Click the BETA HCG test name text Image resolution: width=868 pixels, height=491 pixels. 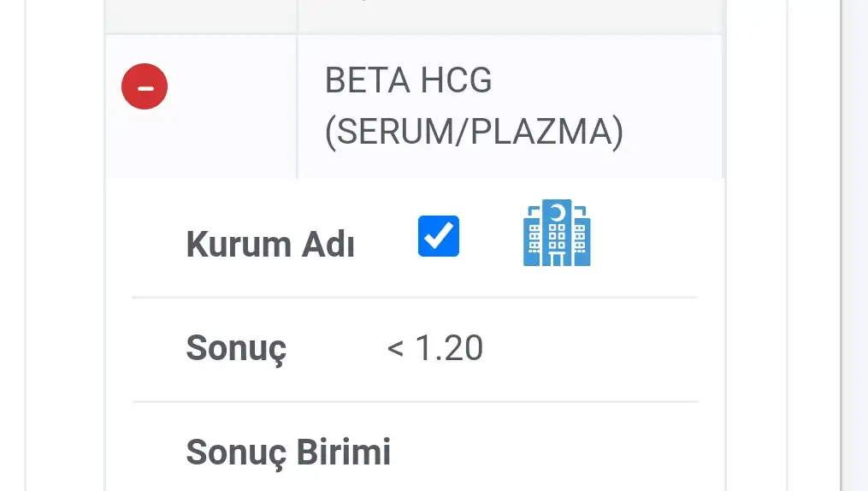(408, 81)
